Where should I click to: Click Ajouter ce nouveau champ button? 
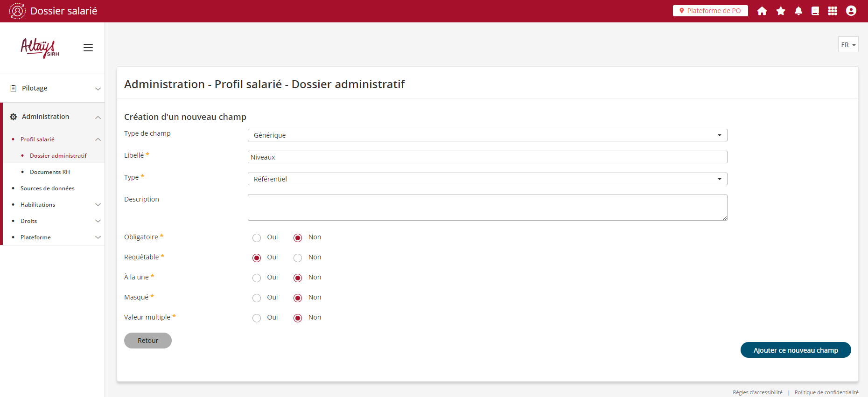pyautogui.click(x=796, y=350)
